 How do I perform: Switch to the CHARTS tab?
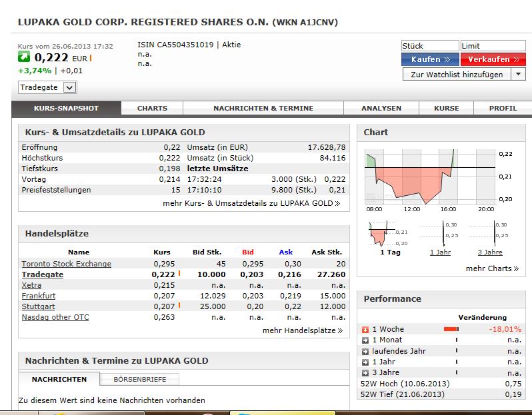pyautogui.click(x=152, y=108)
